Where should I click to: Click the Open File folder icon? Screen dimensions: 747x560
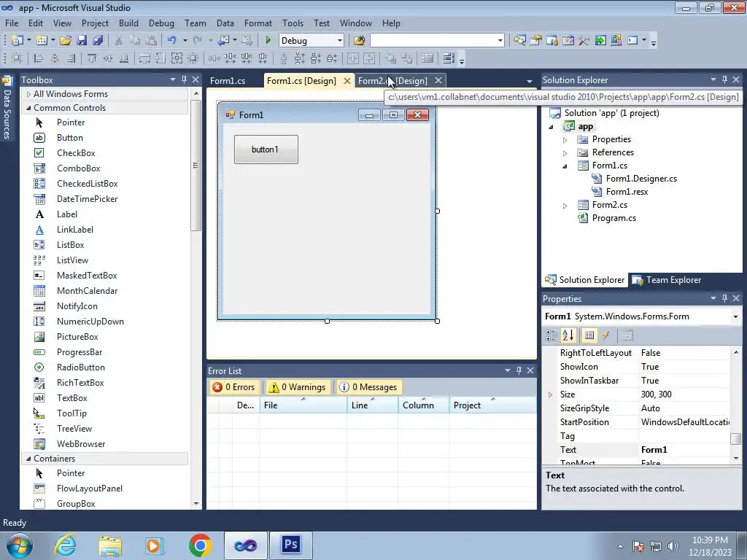coord(66,41)
